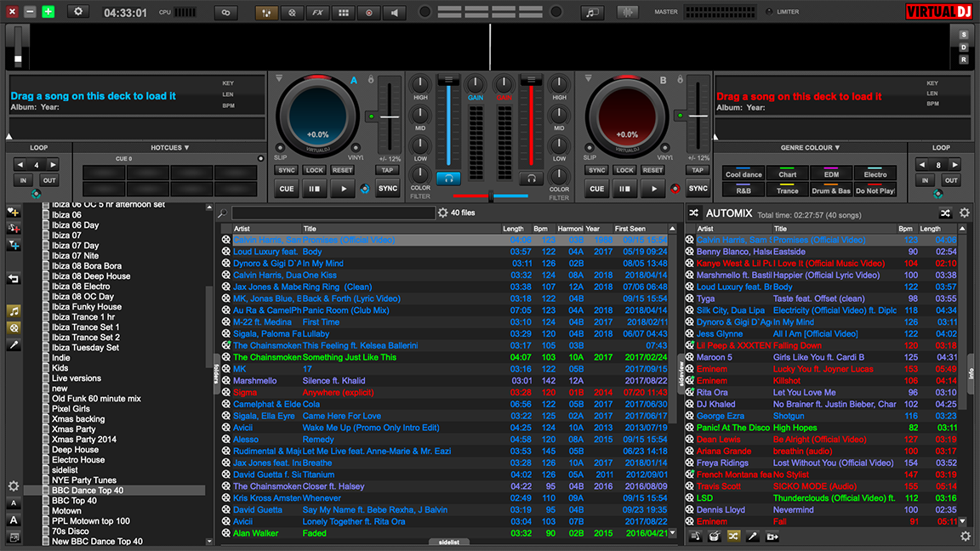Viewport: 980px width, 551px height.
Task: Toggle deck A key LOCK button
Action: [315, 170]
